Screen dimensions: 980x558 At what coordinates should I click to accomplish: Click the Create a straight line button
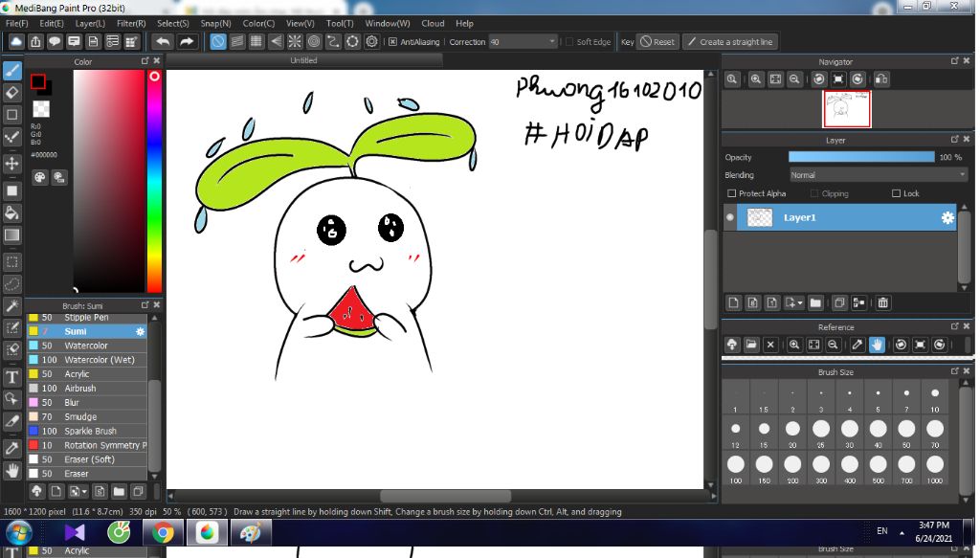click(x=730, y=42)
